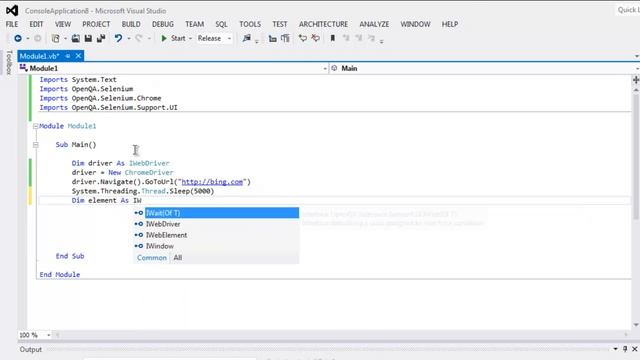This screenshot has width=640, height=360.
Task: Open the Release configuration dropdown
Action: (x=214, y=38)
